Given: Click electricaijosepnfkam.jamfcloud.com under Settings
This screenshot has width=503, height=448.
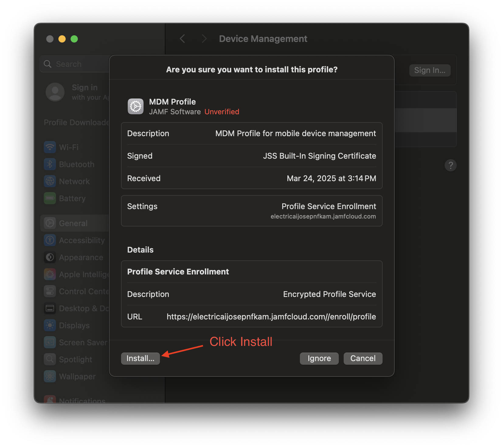Looking at the screenshot, I should point(323,216).
